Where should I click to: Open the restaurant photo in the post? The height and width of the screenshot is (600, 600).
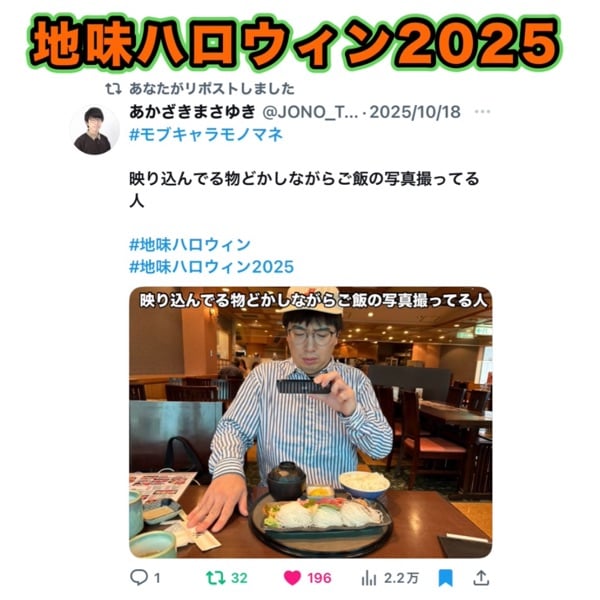point(311,422)
